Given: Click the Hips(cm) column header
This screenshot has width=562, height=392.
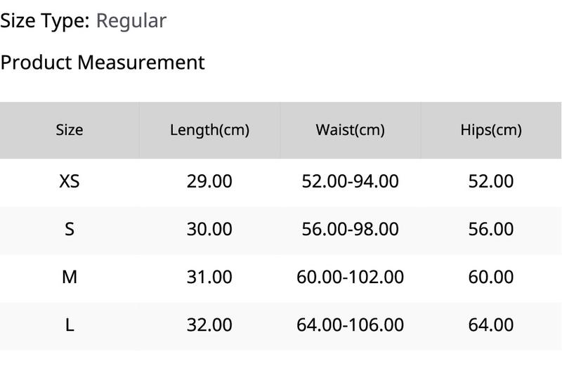Looking at the screenshot, I should tap(491, 130).
